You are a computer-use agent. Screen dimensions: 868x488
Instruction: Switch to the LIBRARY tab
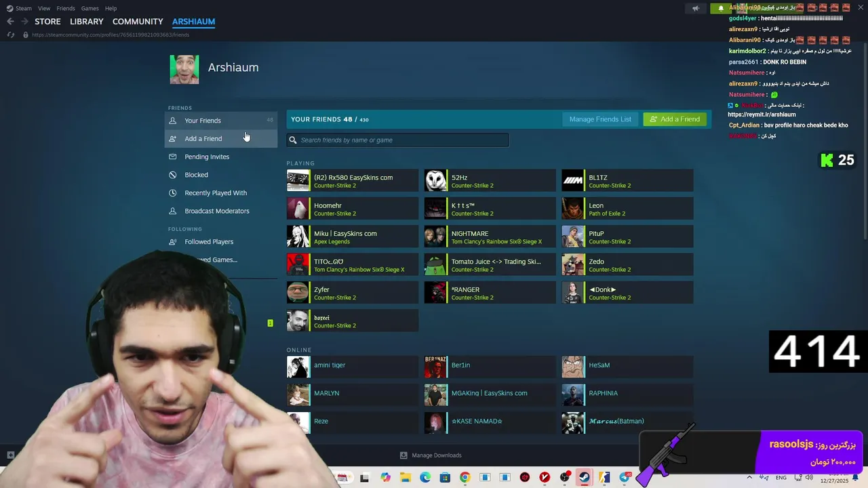(87, 22)
